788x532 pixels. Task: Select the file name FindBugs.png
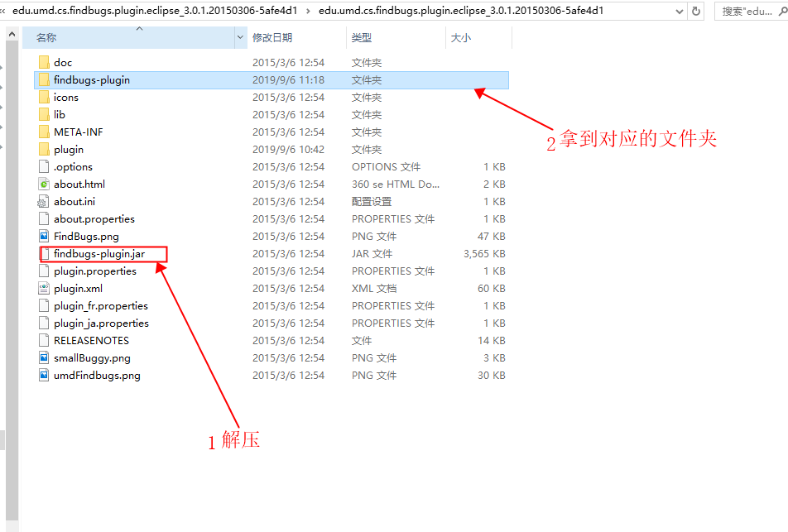tap(86, 236)
